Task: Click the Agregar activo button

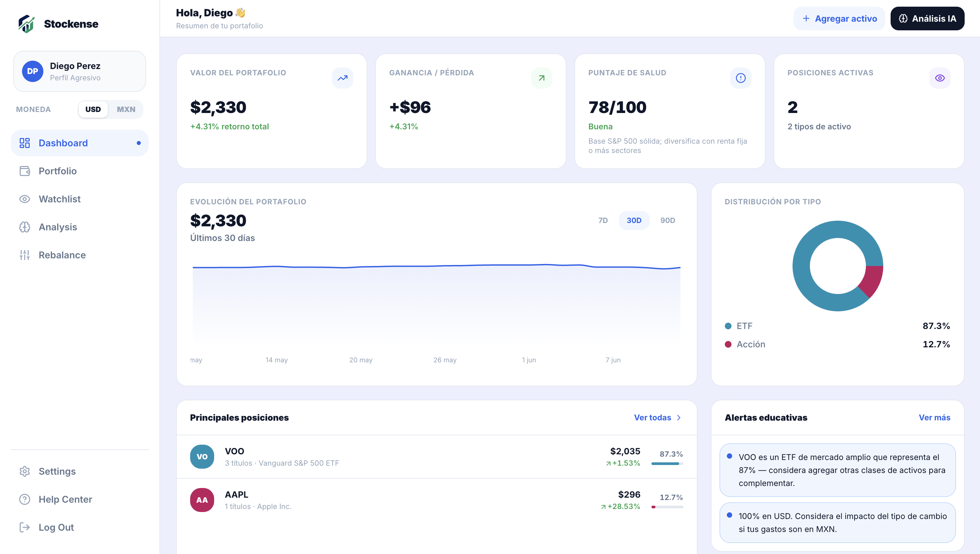Action: click(x=839, y=19)
